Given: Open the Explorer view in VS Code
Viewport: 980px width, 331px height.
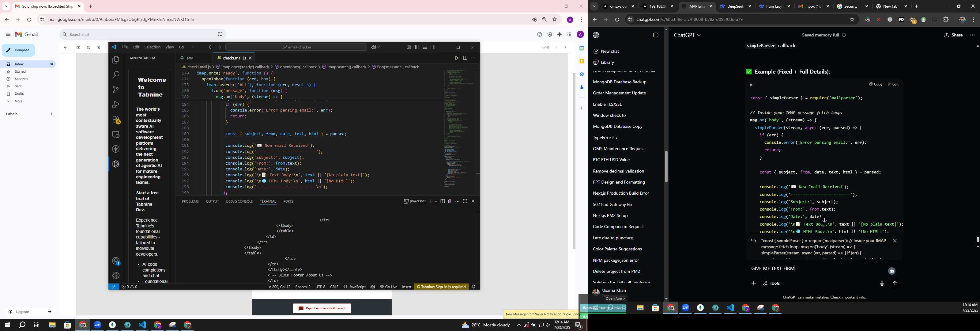Looking at the screenshot, I should (x=116, y=60).
